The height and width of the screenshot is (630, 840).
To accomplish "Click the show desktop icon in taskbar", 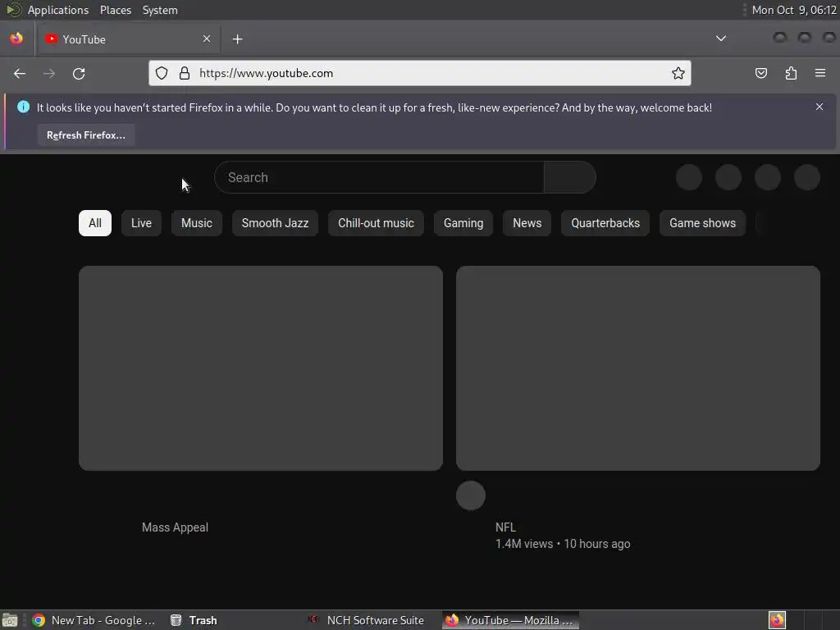I will (x=10, y=620).
